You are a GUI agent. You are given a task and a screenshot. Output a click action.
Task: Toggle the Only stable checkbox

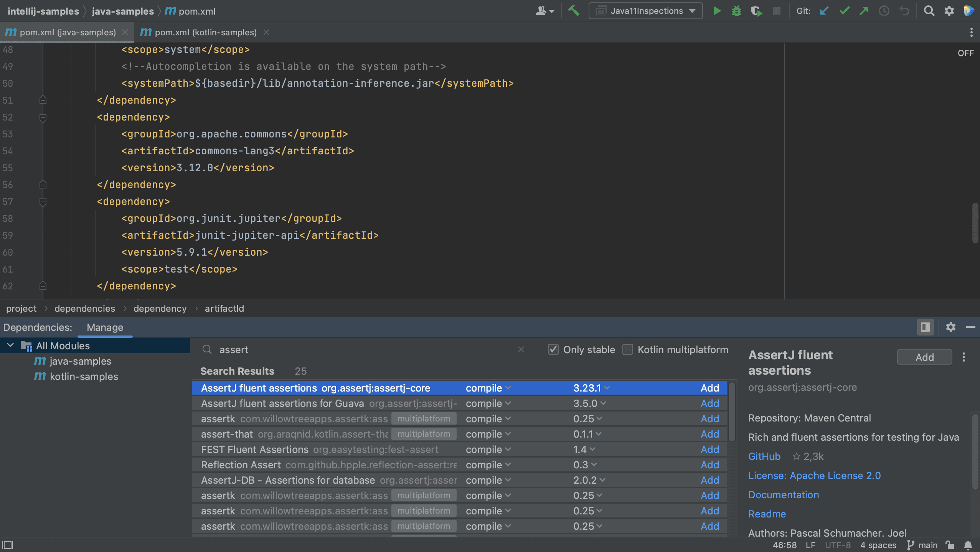(x=553, y=349)
